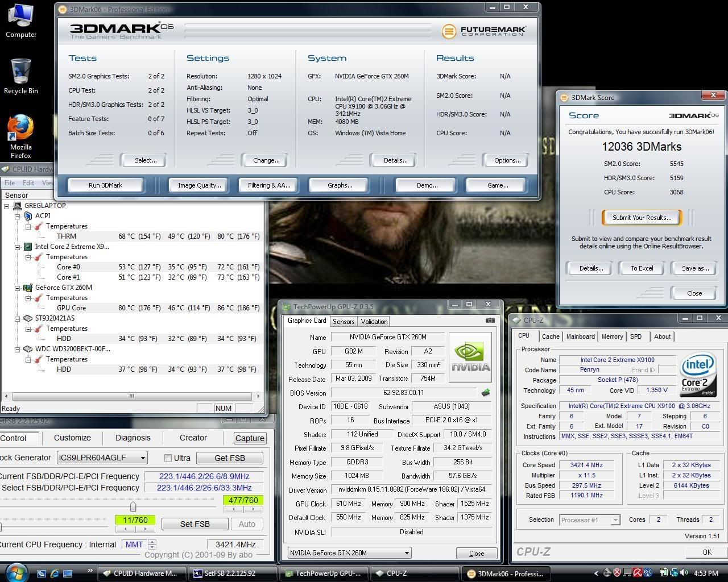Show more Quick Launch items via the chevron

point(90,571)
